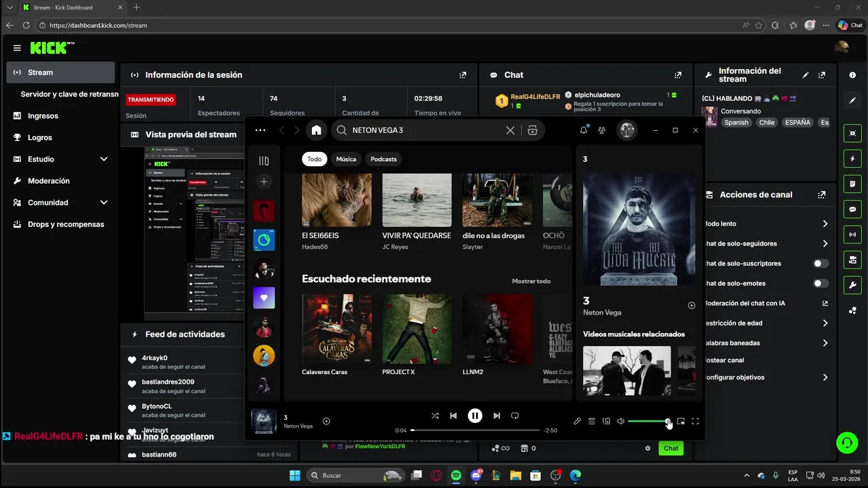The height and width of the screenshot is (488, 868).
Task: Open Moderación in Kick sidebar
Action: pos(60,181)
